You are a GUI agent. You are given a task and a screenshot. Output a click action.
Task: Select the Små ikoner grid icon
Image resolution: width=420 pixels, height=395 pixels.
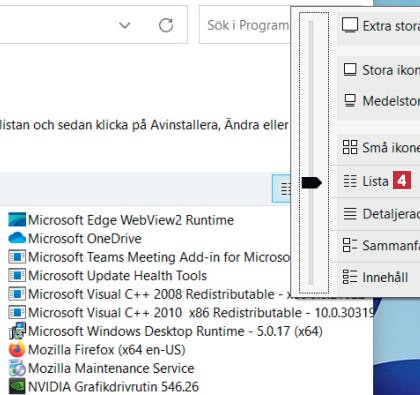pos(350,147)
